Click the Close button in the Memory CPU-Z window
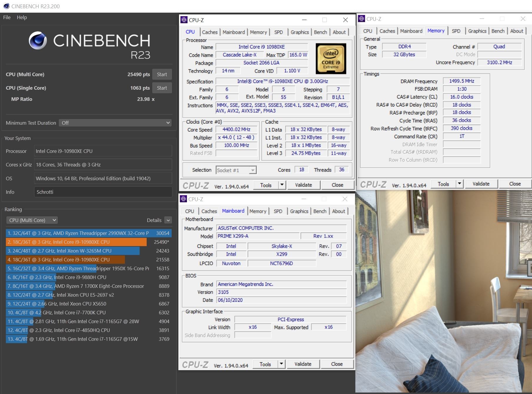 coord(515,184)
